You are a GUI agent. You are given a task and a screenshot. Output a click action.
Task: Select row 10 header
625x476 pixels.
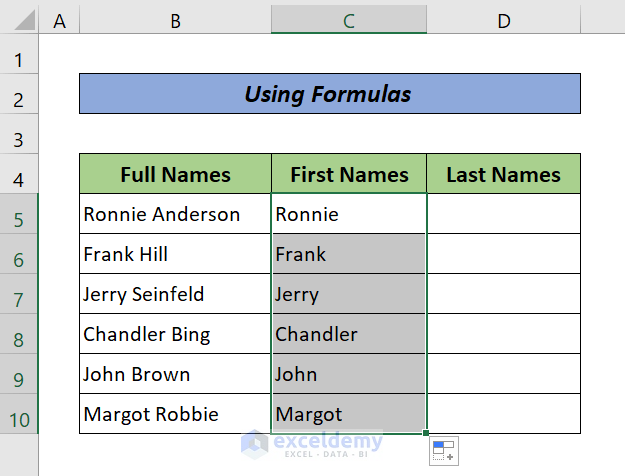coord(19,414)
